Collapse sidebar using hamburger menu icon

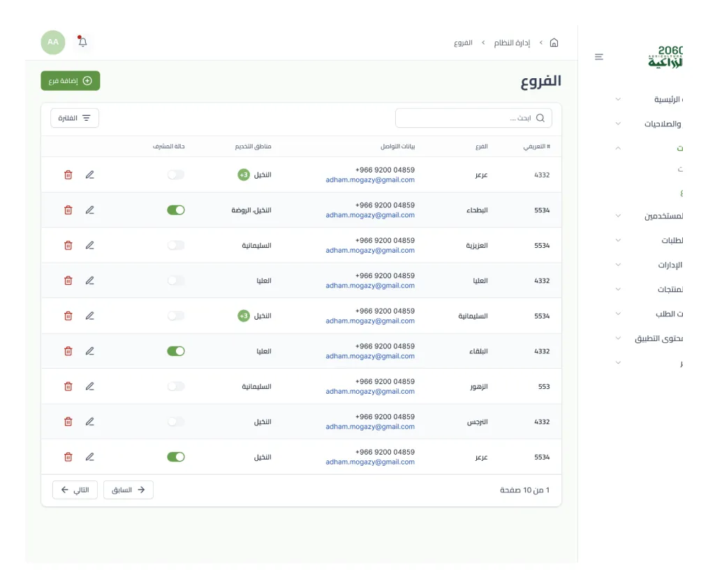pyautogui.click(x=599, y=57)
